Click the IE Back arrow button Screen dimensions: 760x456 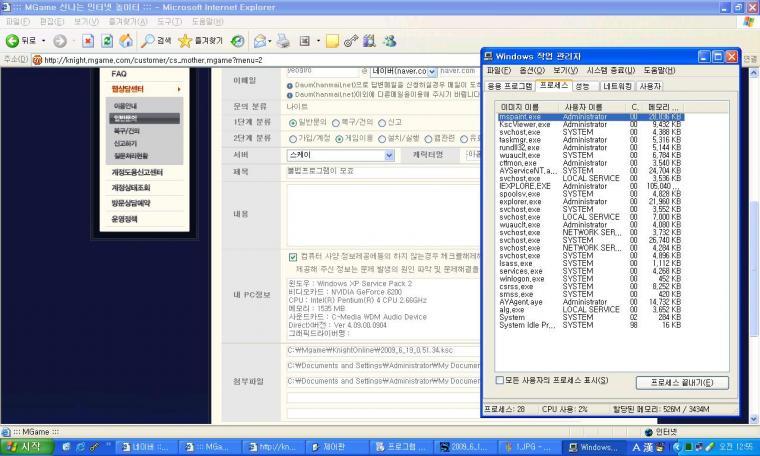coord(12,41)
